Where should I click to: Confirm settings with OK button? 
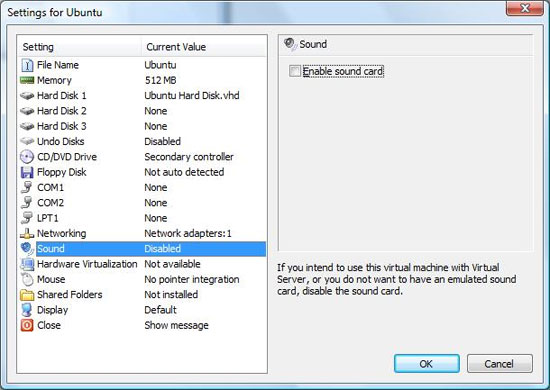[x=427, y=364]
